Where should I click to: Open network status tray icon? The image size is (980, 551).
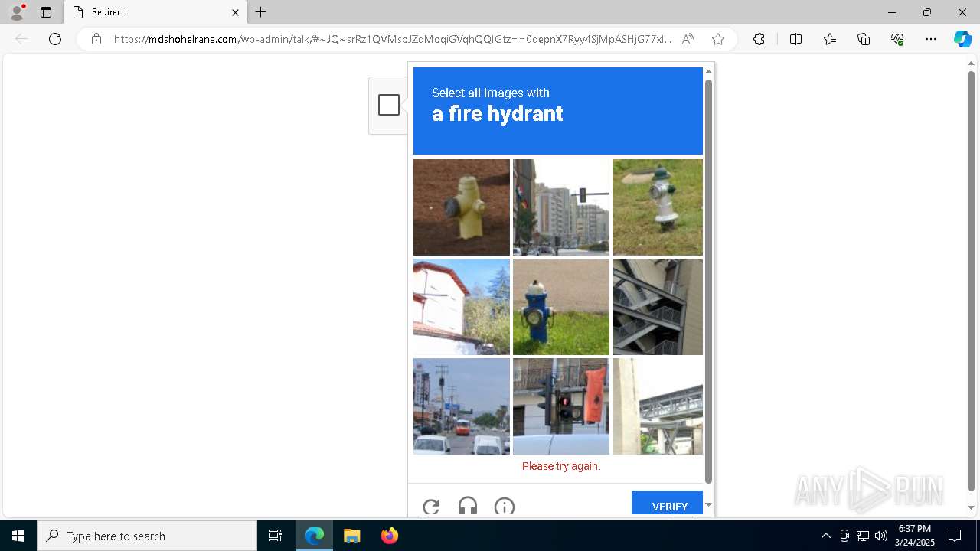[863, 536]
